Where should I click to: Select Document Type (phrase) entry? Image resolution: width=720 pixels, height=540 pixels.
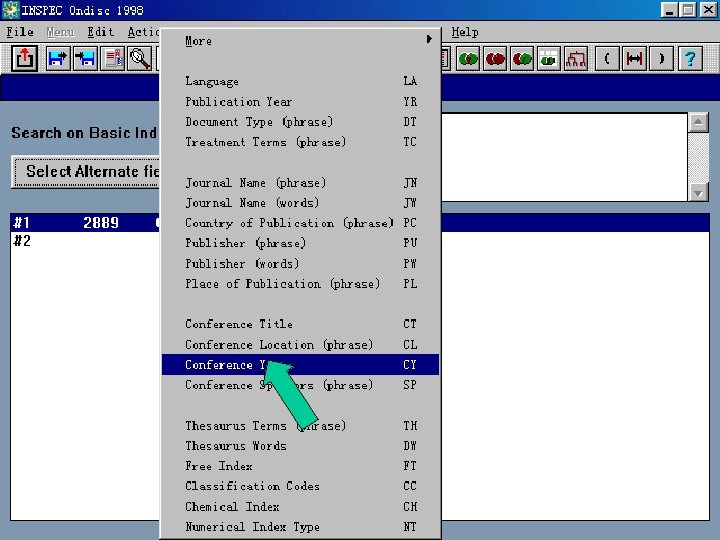[300, 122]
